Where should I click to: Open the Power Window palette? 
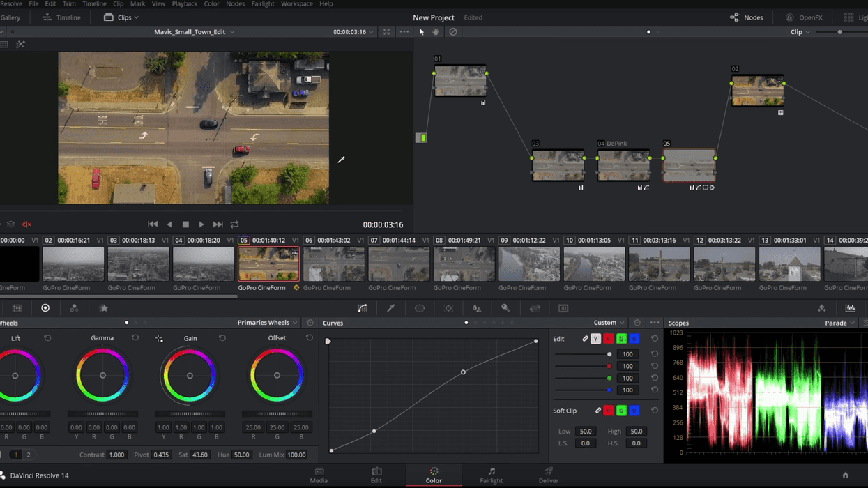coord(420,308)
